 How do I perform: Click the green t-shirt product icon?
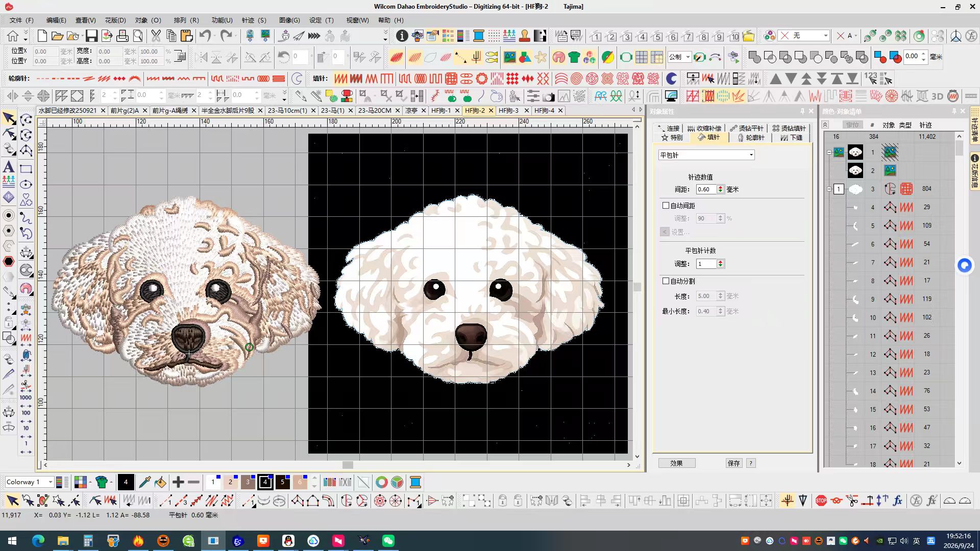point(574,57)
